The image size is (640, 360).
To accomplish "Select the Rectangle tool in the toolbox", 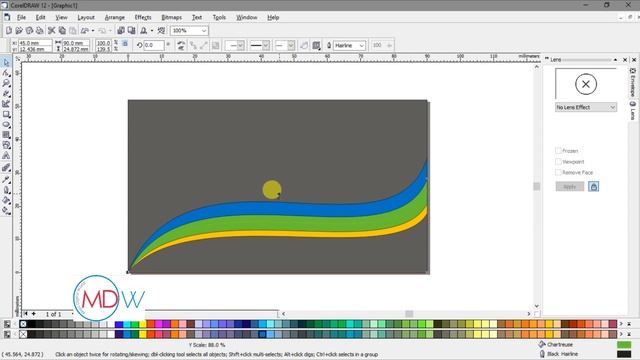I will [x=6, y=115].
